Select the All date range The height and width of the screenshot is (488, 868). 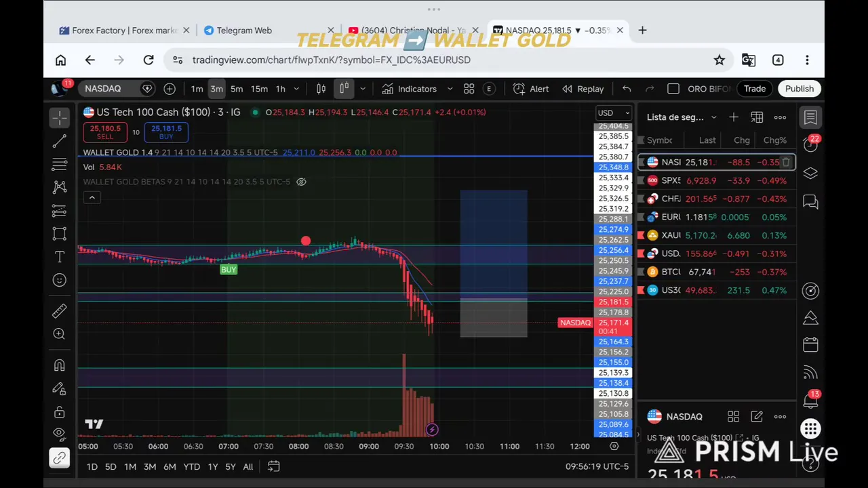pyautogui.click(x=248, y=466)
